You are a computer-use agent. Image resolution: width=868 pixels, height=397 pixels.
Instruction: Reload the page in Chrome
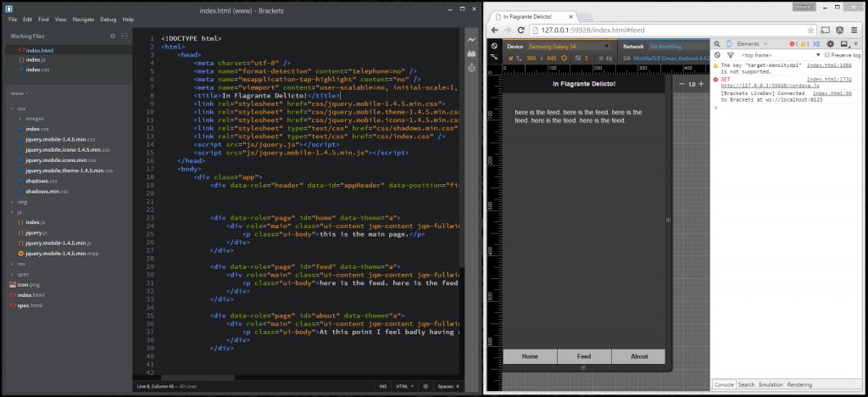coord(521,30)
